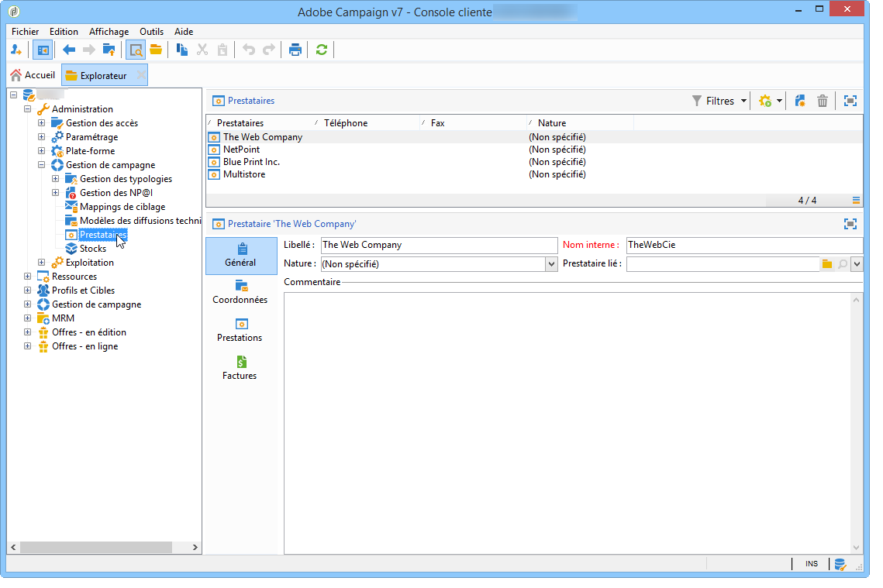883x588 pixels.
Task: Open the Outils menu
Action: click(151, 32)
